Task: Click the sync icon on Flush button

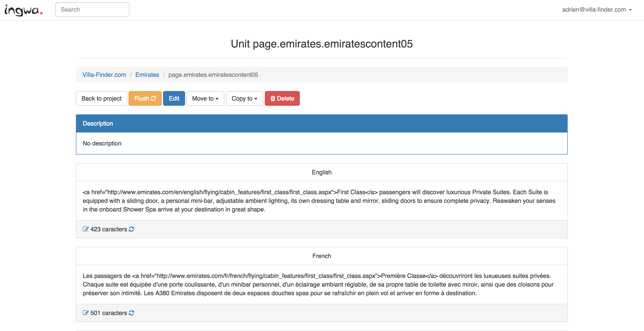Action: point(154,99)
